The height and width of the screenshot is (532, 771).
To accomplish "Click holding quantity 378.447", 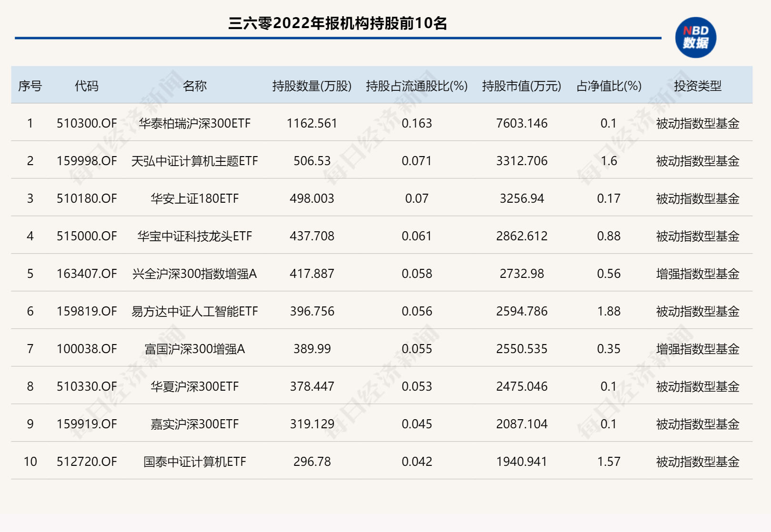I will [312, 387].
